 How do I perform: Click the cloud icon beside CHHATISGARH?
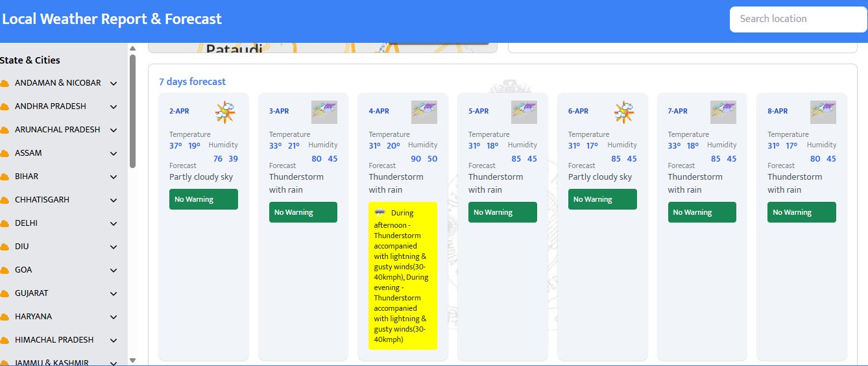point(5,201)
